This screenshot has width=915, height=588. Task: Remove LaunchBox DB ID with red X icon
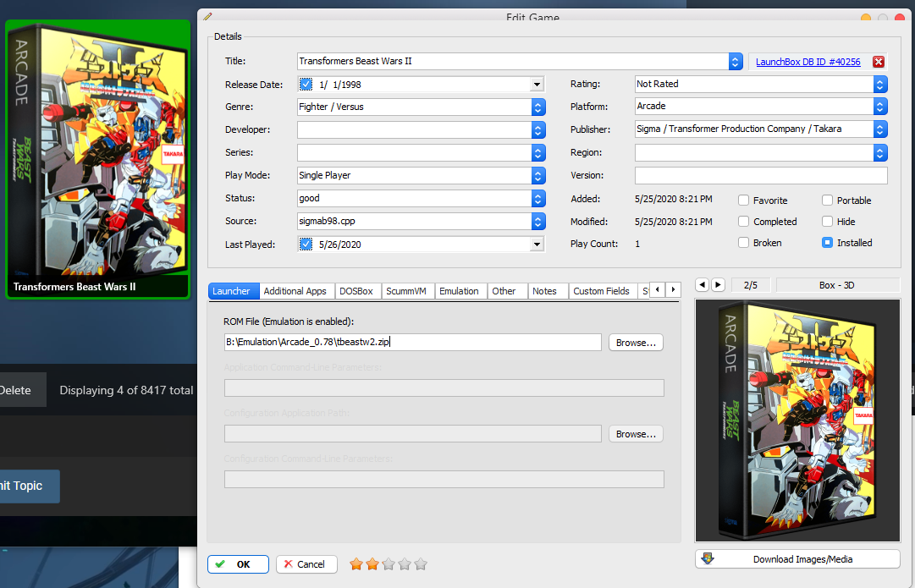click(x=879, y=62)
